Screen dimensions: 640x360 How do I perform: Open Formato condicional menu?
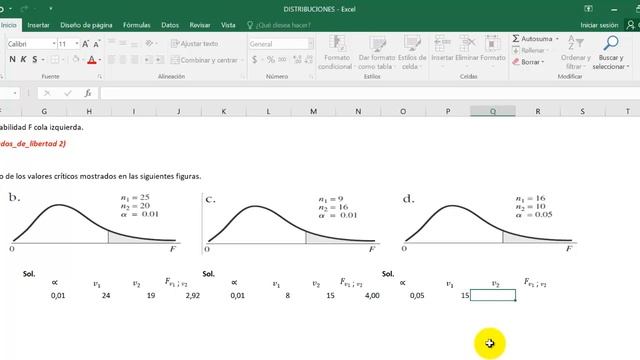coord(336,53)
